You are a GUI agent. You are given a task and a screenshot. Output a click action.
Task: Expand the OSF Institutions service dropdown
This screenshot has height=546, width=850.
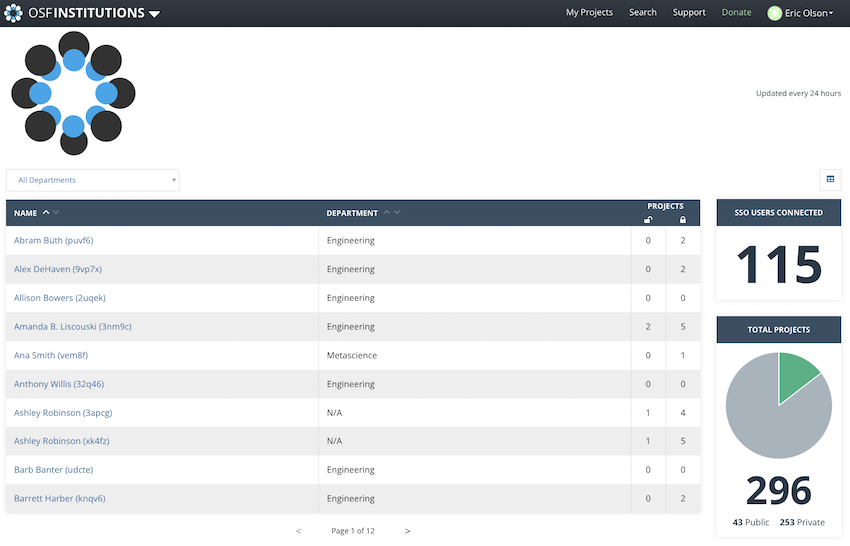[154, 14]
